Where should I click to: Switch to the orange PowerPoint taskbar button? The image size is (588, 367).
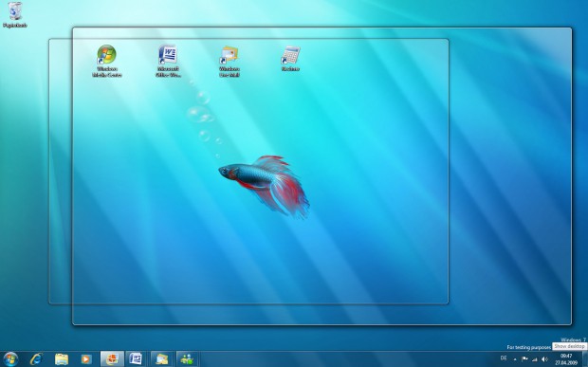[x=112, y=359]
